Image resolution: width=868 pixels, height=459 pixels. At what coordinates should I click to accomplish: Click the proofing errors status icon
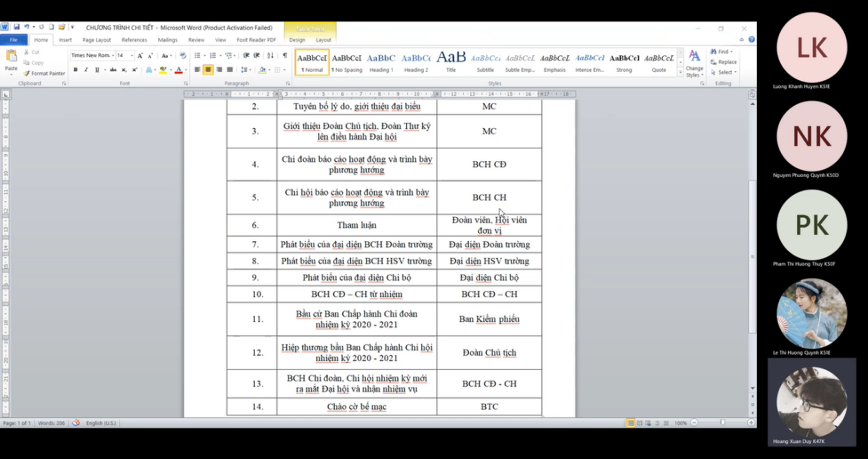tap(76, 423)
